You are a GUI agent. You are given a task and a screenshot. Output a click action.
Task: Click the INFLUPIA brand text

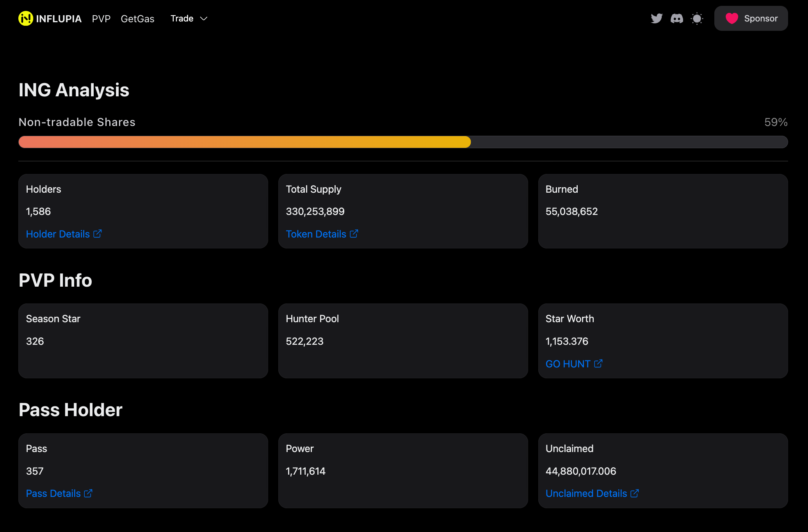click(59, 19)
